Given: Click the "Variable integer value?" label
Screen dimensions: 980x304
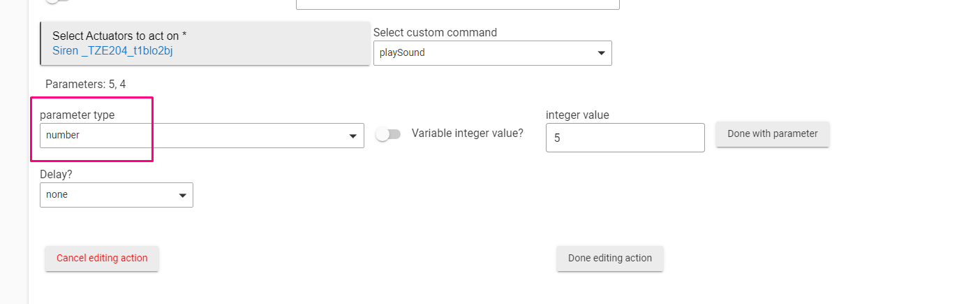Looking at the screenshot, I should tap(468, 133).
